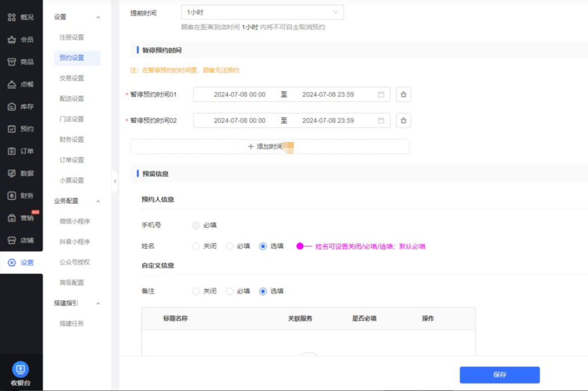Delete 暂停预约时间02 with trash icon
Image resolution: width=588 pixels, height=391 pixels.
pyautogui.click(x=403, y=121)
